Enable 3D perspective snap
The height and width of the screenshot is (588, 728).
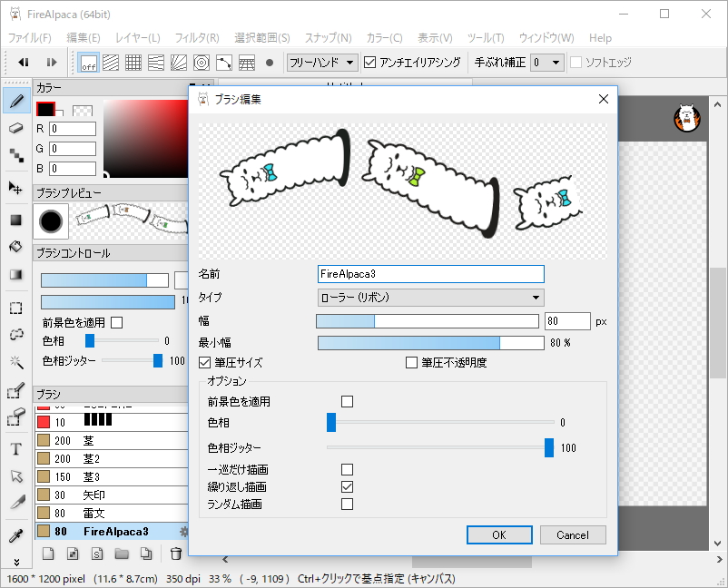[x=247, y=63]
